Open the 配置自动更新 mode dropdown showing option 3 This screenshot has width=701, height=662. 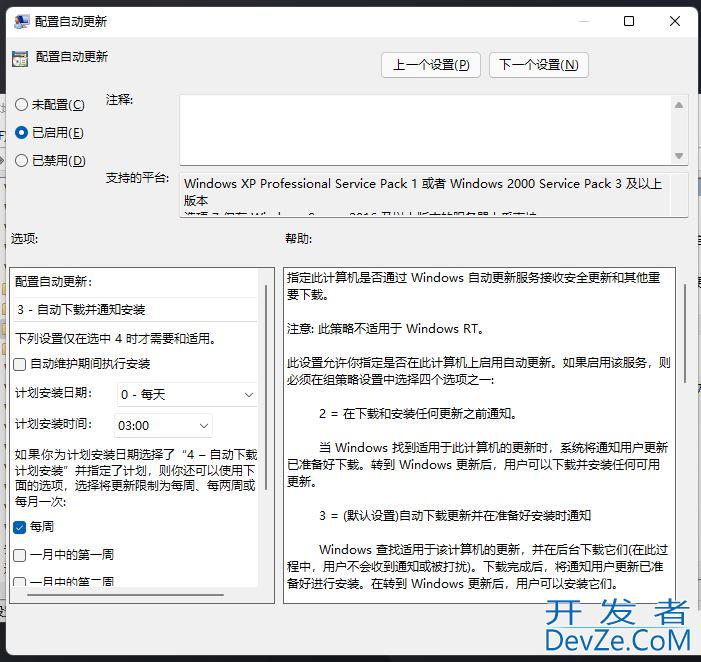pos(135,309)
